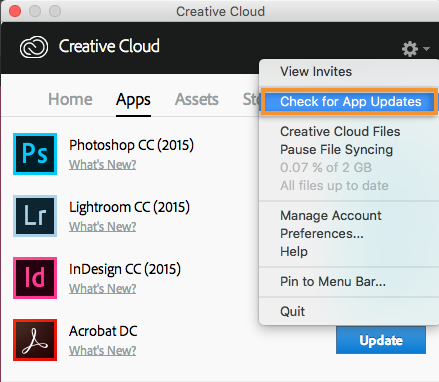This screenshot has width=439, height=382.
Task: Select the Apps tab
Action: [133, 100]
